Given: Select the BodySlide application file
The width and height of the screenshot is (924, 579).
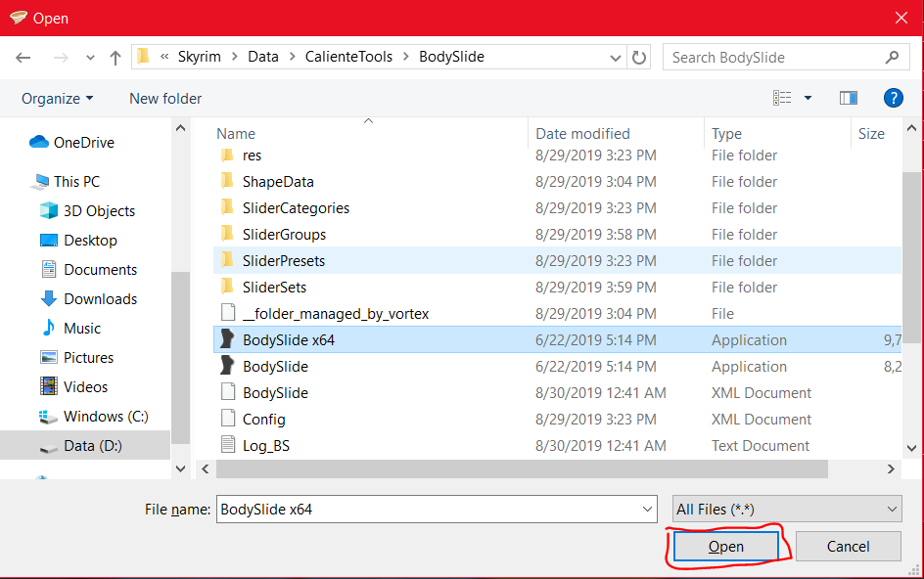Looking at the screenshot, I should 557,367.
